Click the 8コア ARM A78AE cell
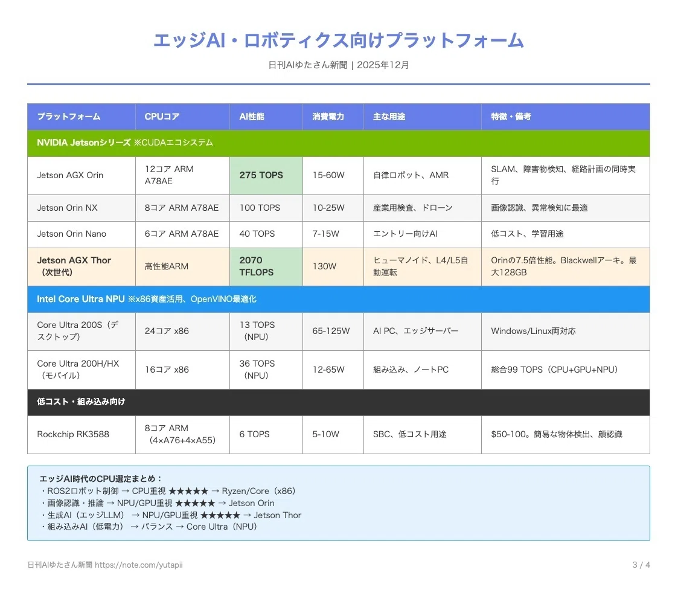 tap(182, 208)
